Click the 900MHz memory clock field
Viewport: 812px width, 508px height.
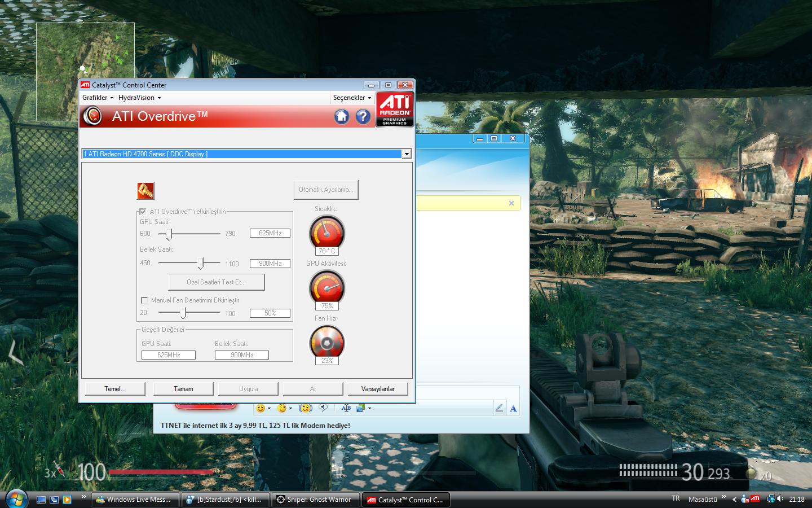(x=270, y=264)
